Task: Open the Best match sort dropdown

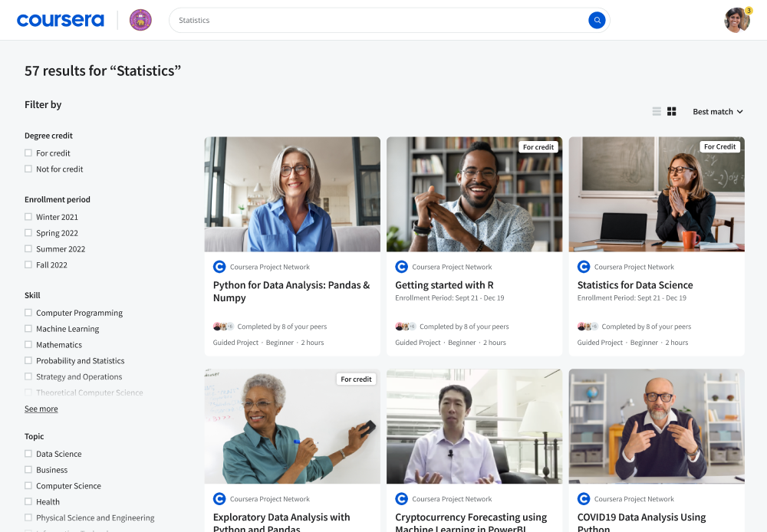Action: tap(718, 111)
